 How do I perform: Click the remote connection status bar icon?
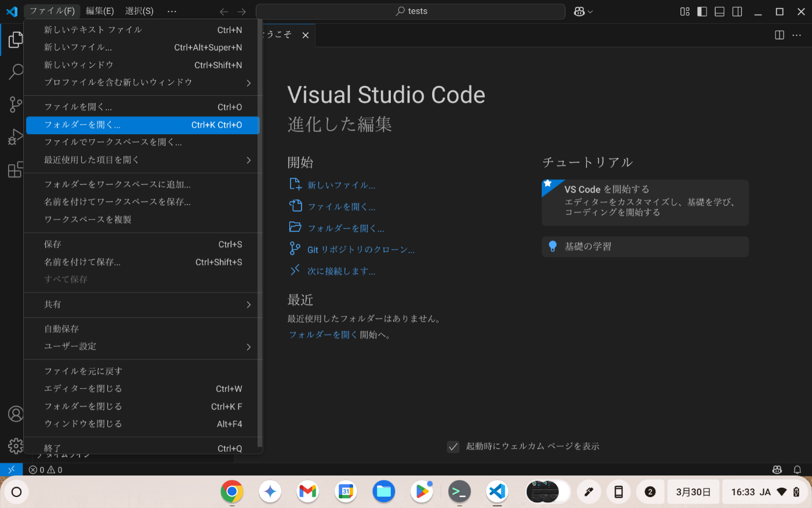(11, 470)
